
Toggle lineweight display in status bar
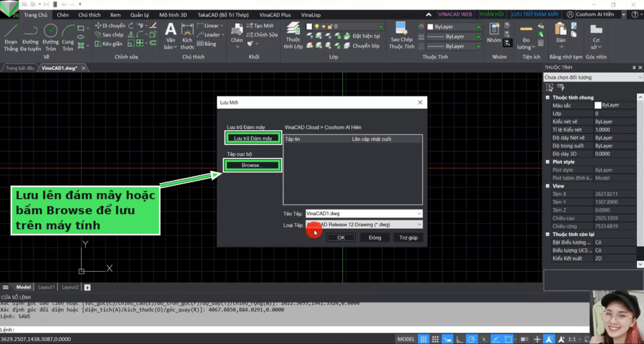tap(524, 339)
